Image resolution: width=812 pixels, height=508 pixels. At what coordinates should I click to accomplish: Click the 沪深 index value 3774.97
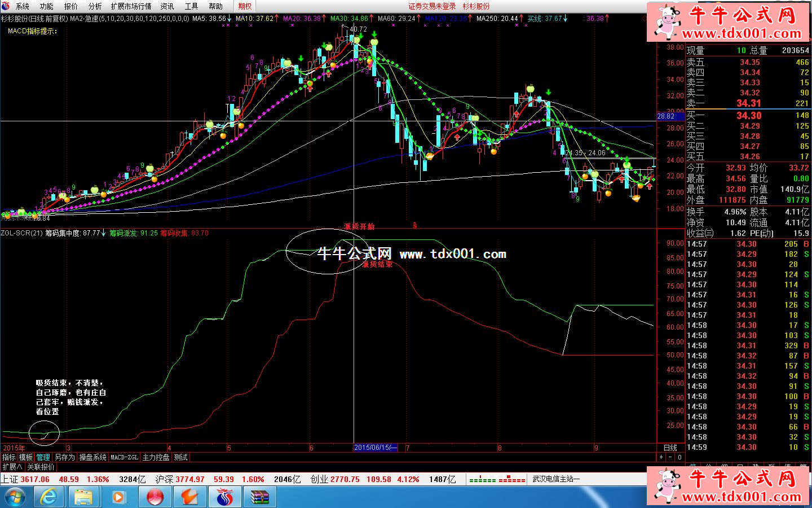coord(190,479)
